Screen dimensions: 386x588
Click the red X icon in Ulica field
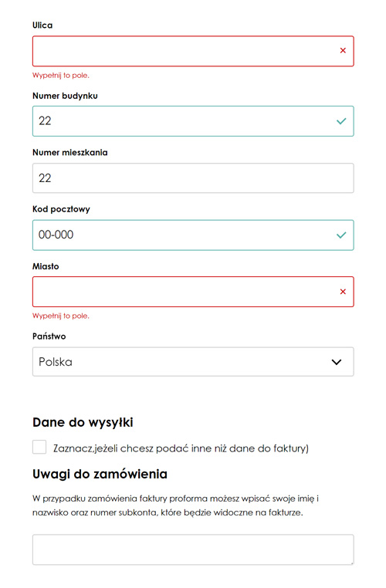(x=343, y=51)
